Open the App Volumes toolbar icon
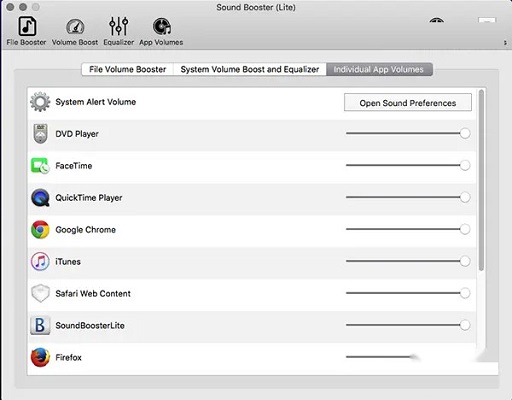 click(162, 27)
